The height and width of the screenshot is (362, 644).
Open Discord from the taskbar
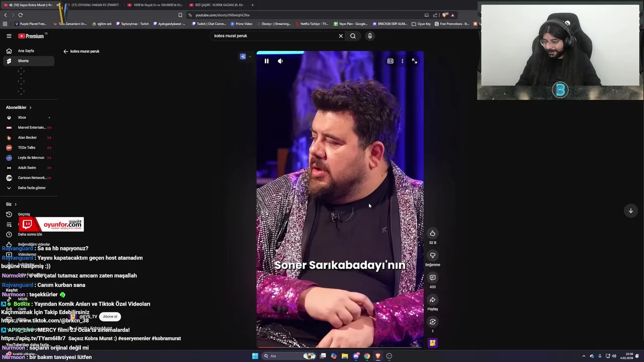click(x=356, y=356)
